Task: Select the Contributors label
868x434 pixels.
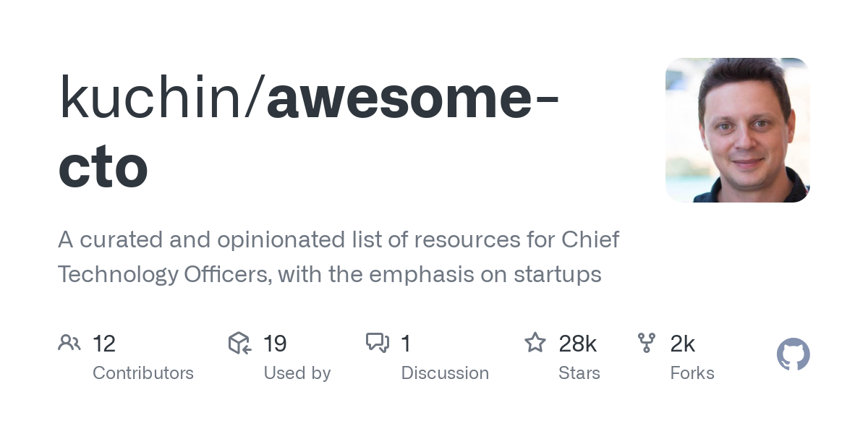Action: (143, 373)
